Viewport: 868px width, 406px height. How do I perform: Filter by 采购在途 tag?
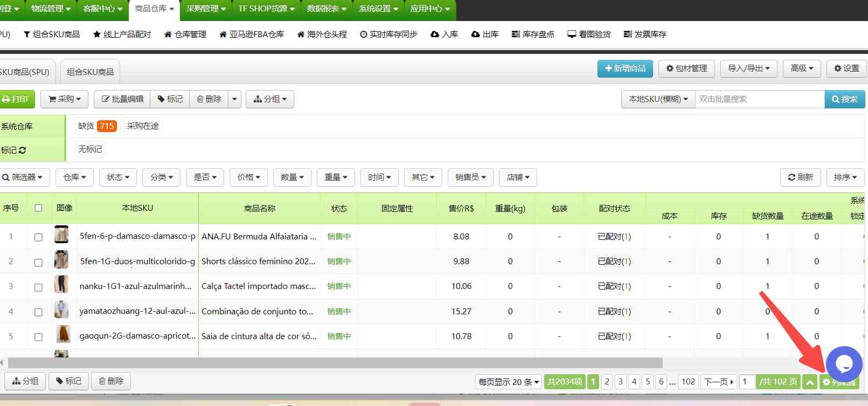click(143, 126)
